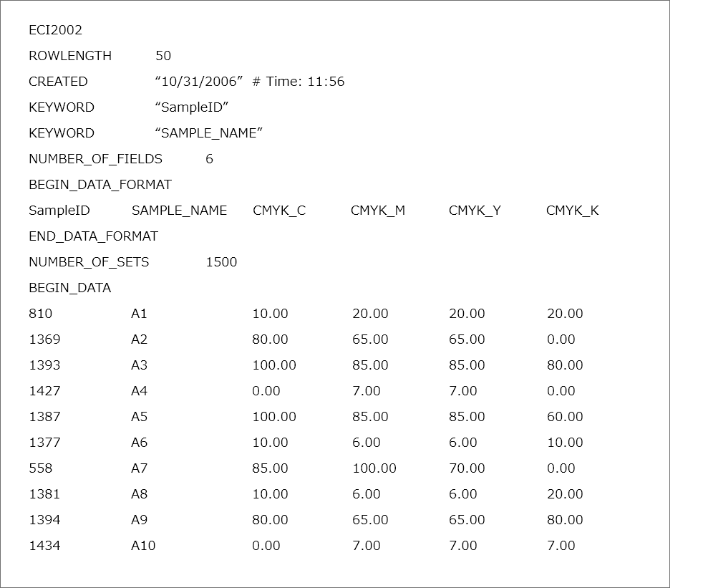Viewport: 703px width, 588px height.
Task: Click the CMYK_Y column header
Action: tap(475, 211)
